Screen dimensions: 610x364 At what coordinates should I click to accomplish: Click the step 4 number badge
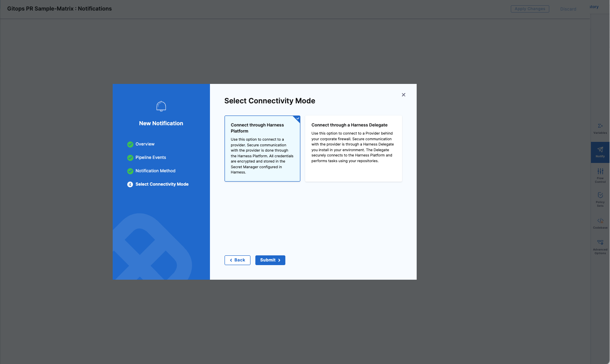(x=130, y=184)
